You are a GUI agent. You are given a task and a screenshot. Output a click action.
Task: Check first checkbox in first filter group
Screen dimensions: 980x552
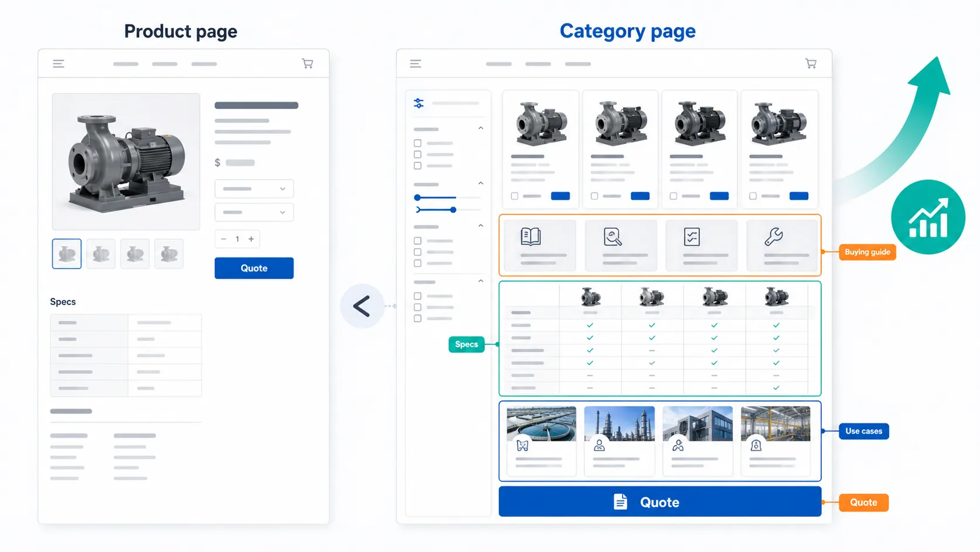(x=417, y=143)
